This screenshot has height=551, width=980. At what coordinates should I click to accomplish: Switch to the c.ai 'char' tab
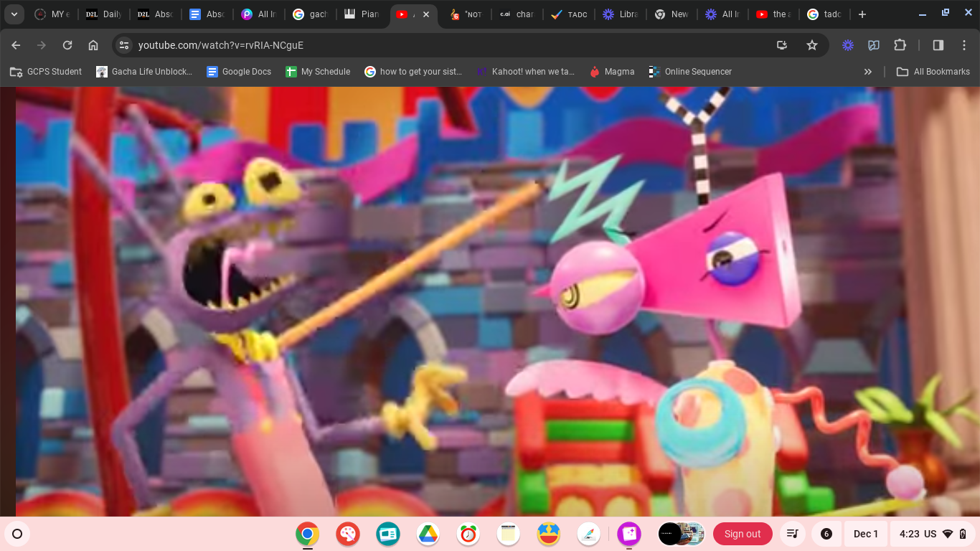(x=517, y=14)
